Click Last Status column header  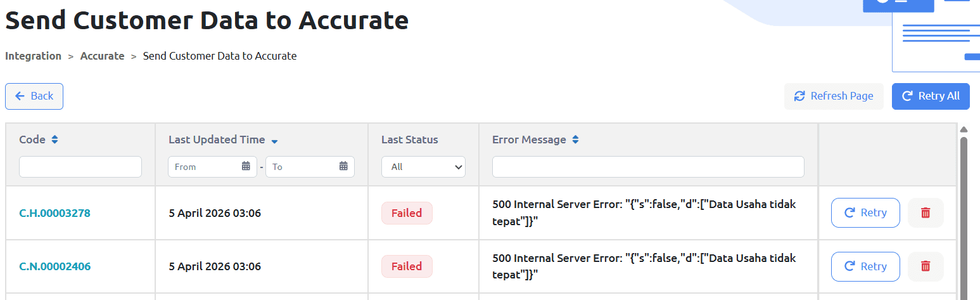(410, 140)
